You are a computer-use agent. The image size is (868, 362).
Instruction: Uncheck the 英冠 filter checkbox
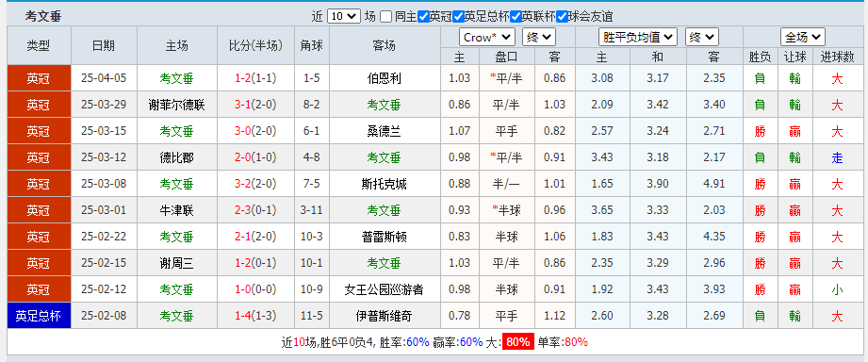(423, 17)
